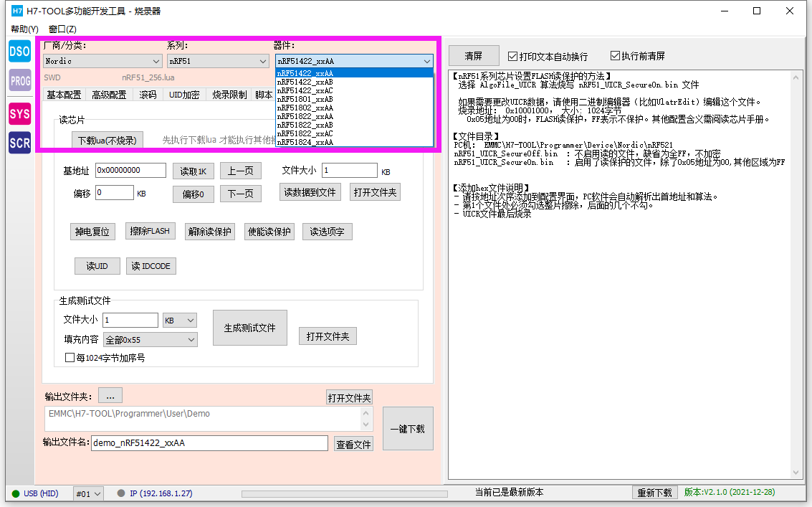Open the SCR sidebar icon
Viewport: 812px width, 507px height.
pyautogui.click(x=19, y=143)
